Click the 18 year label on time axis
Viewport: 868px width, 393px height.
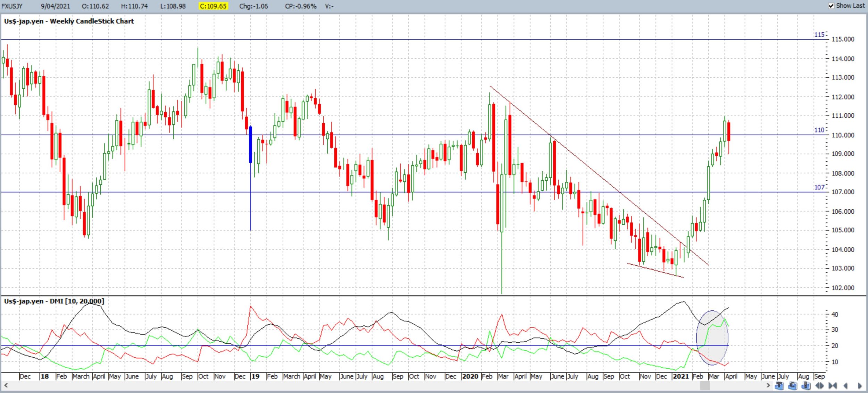pos(45,376)
